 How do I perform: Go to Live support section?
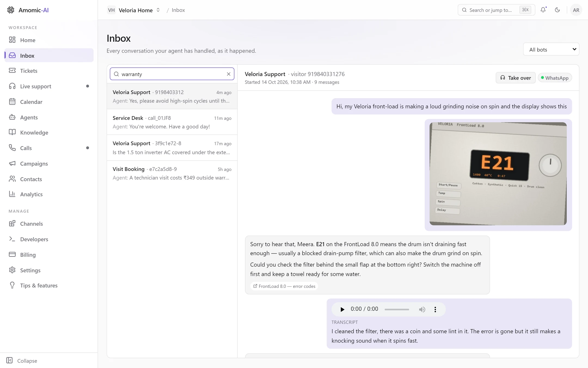pyautogui.click(x=49, y=86)
